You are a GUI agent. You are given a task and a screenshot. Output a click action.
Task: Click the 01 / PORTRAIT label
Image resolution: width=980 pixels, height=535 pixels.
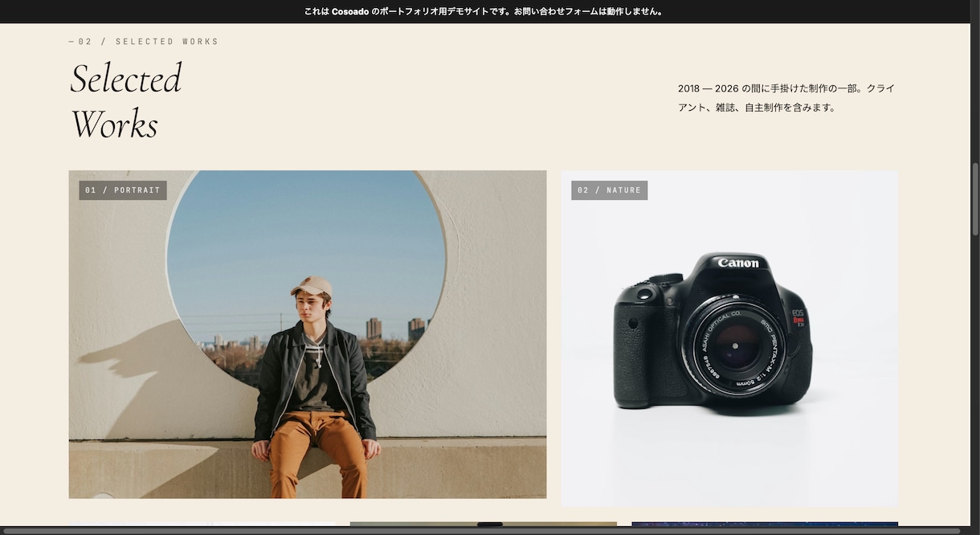(x=123, y=190)
